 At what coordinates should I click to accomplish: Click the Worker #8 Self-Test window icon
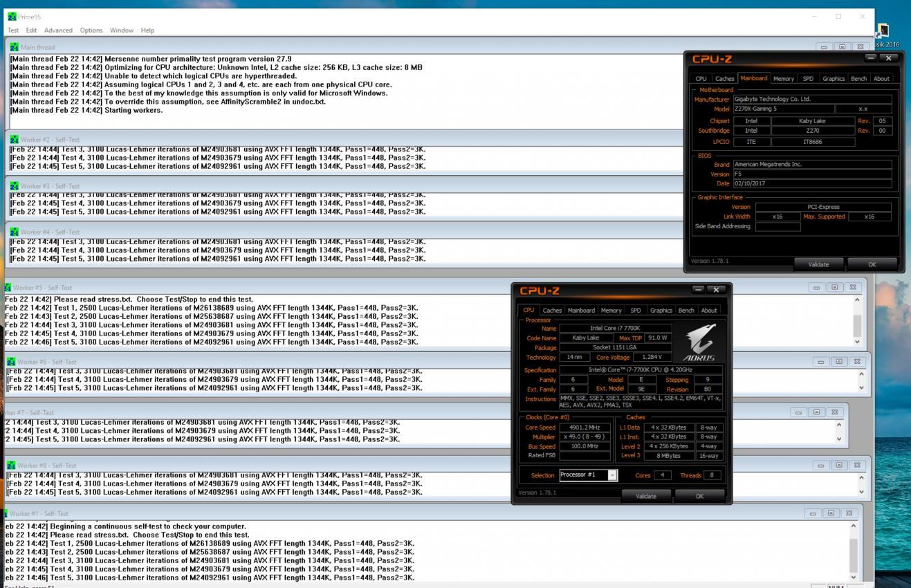[x=11, y=465]
